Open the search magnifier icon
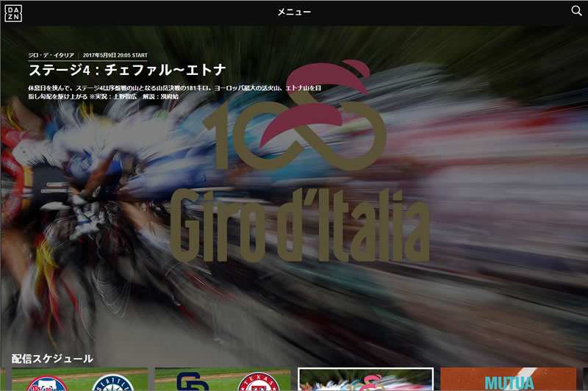This screenshot has width=588, height=391. click(x=576, y=10)
